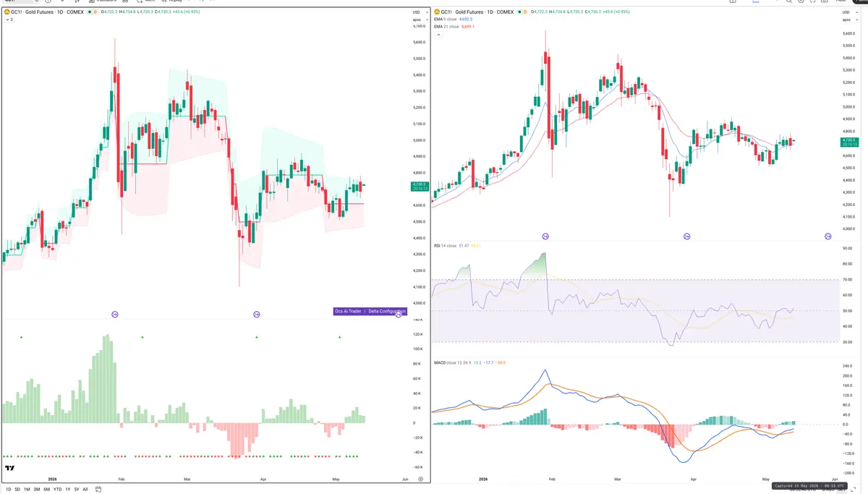The height and width of the screenshot is (494, 868).
Task: Click the EMA 9 close legend entry
Action: (x=445, y=20)
